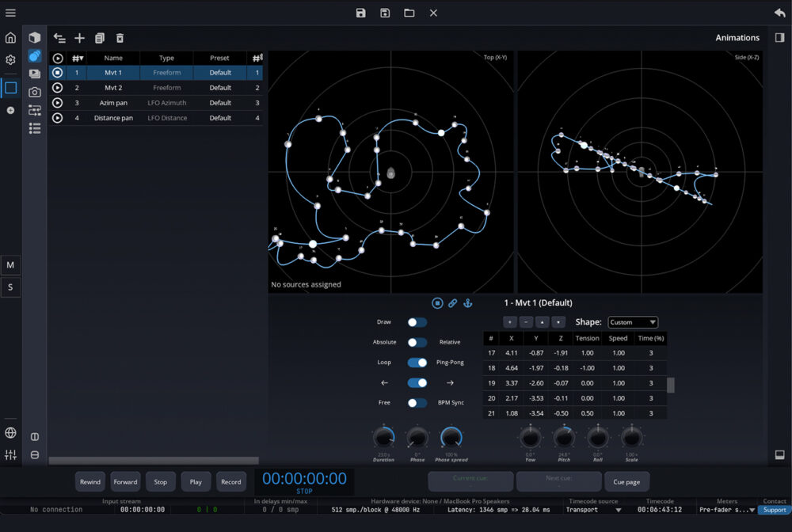
Task: Open the Shape dropdown showing Custom
Action: pos(632,322)
